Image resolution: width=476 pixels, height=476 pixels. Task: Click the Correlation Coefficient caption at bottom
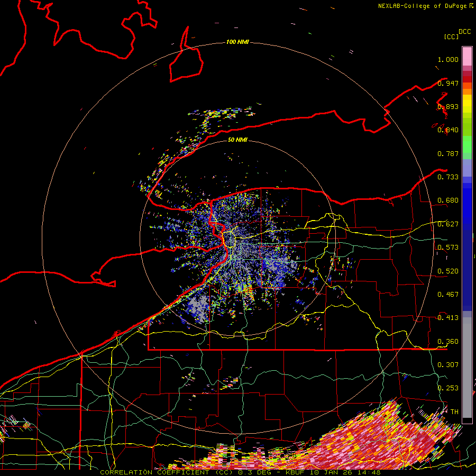click(x=240, y=472)
